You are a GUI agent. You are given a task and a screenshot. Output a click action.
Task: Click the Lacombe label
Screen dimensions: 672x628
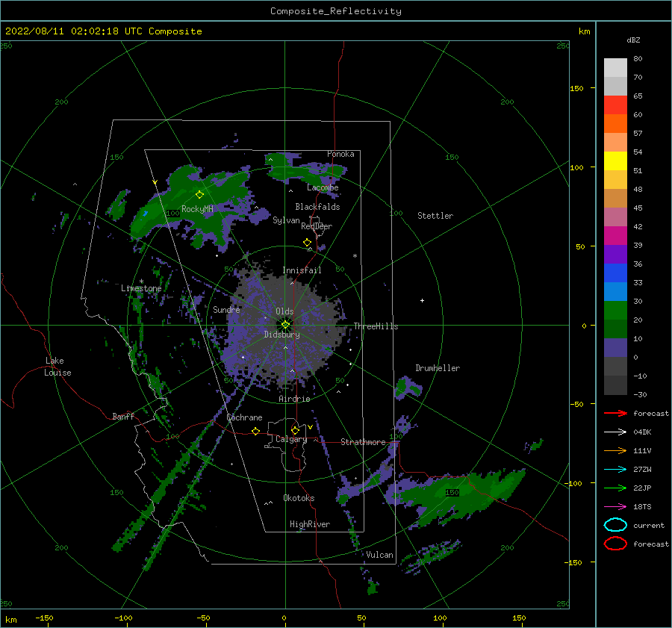[323, 187]
